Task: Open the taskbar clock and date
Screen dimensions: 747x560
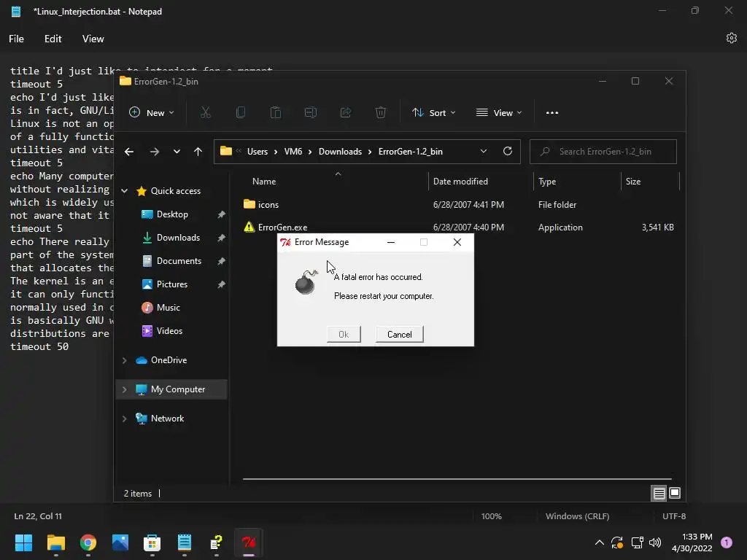Action: pos(692,542)
